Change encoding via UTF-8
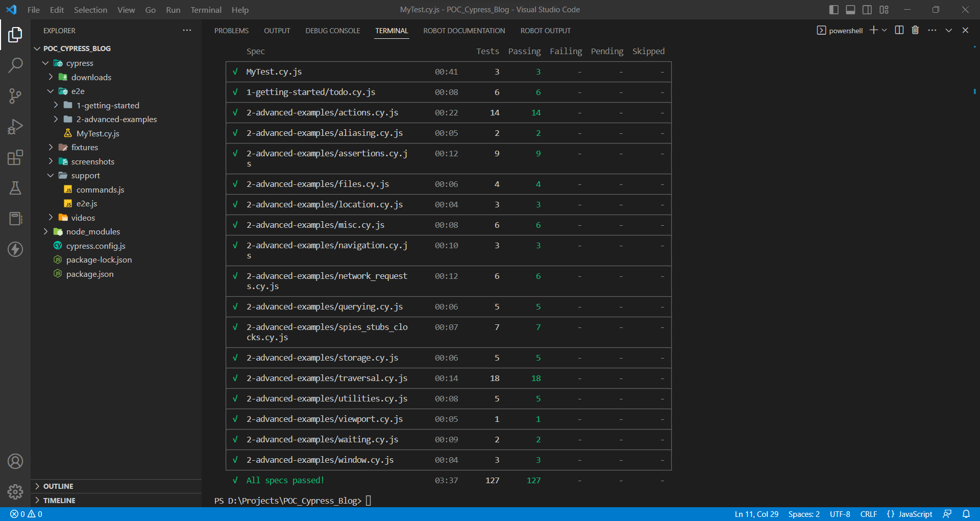Viewport: 980px width, 521px height. 840,514
